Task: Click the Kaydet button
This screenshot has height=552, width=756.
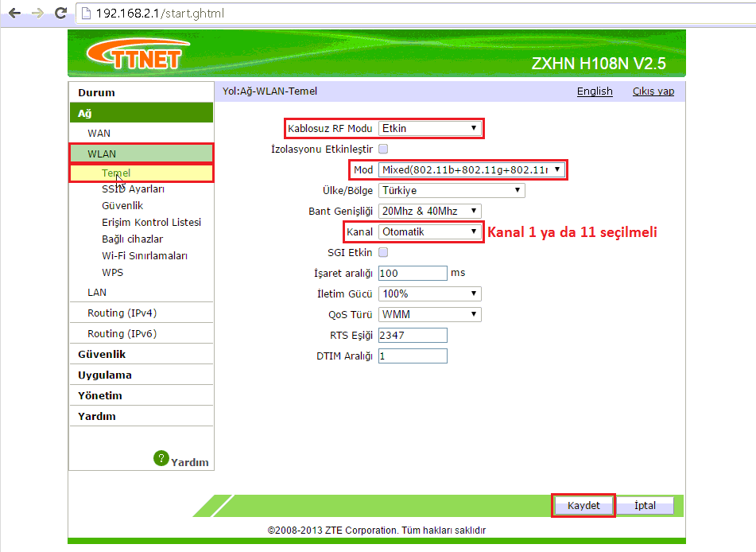Action: coord(583,505)
